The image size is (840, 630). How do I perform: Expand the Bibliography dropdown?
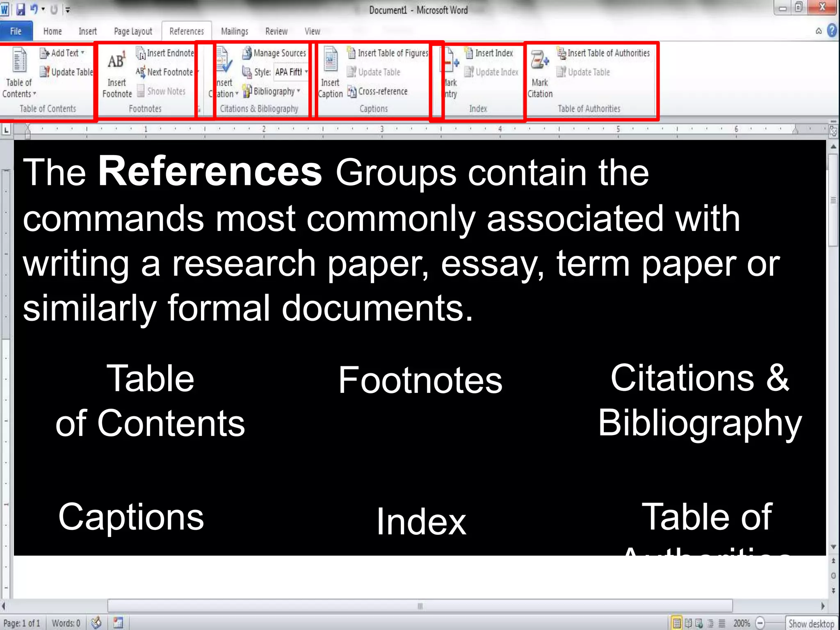click(272, 91)
